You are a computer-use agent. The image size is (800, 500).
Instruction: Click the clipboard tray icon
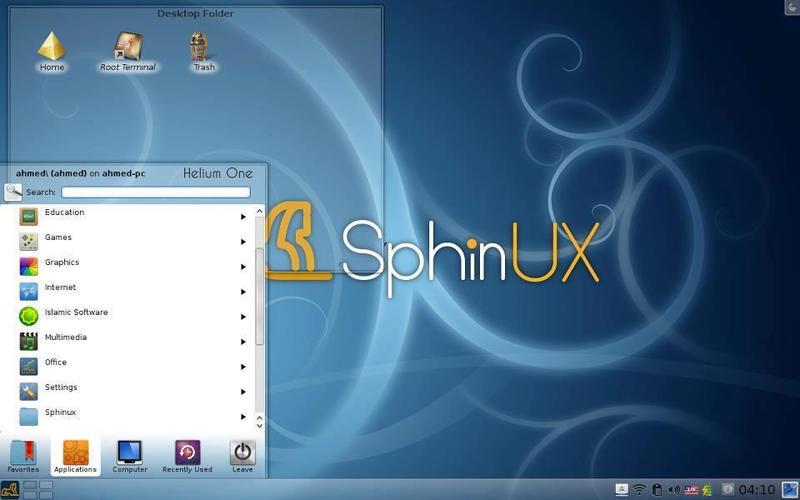(x=657, y=489)
